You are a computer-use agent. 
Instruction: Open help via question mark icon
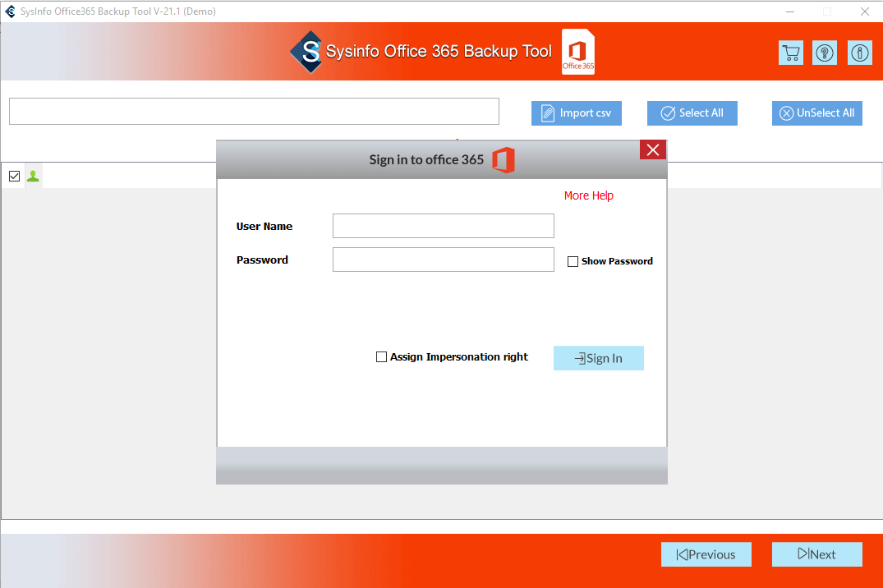pos(825,53)
